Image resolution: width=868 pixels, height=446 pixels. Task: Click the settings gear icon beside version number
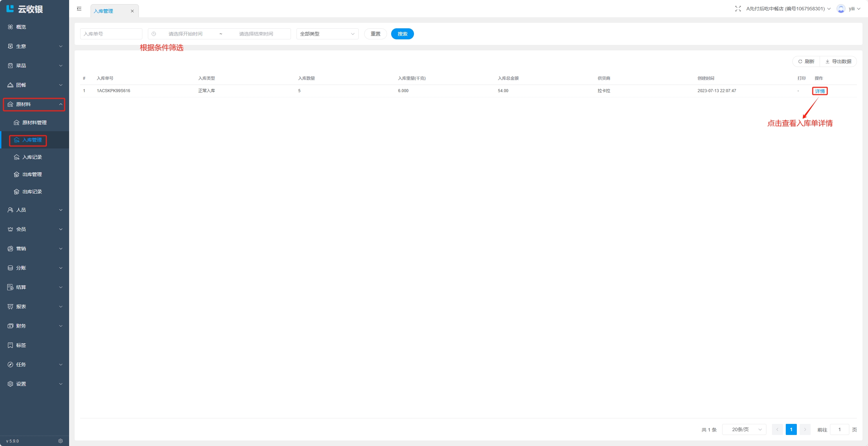click(x=60, y=441)
